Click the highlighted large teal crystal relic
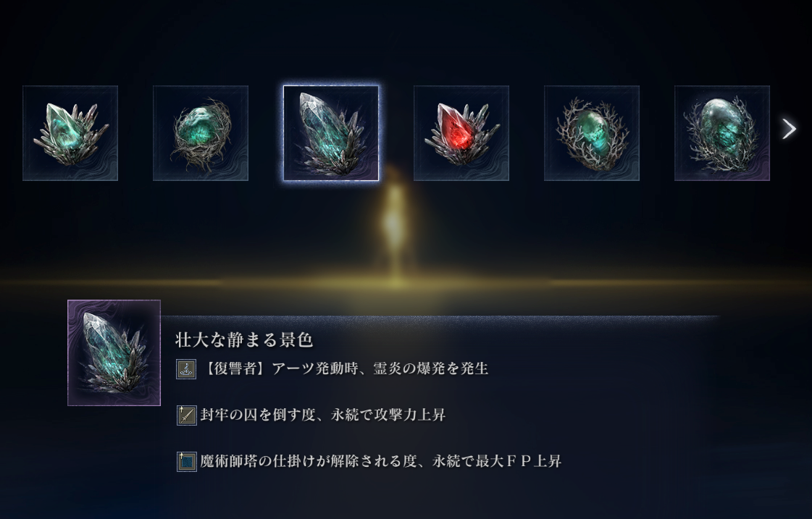Image resolution: width=812 pixels, height=519 pixels. (x=331, y=133)
